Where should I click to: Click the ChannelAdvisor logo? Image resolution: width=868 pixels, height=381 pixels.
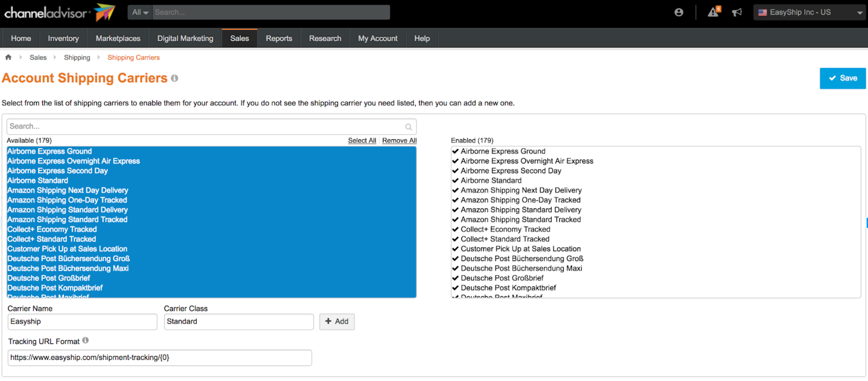tap(60, 12)
